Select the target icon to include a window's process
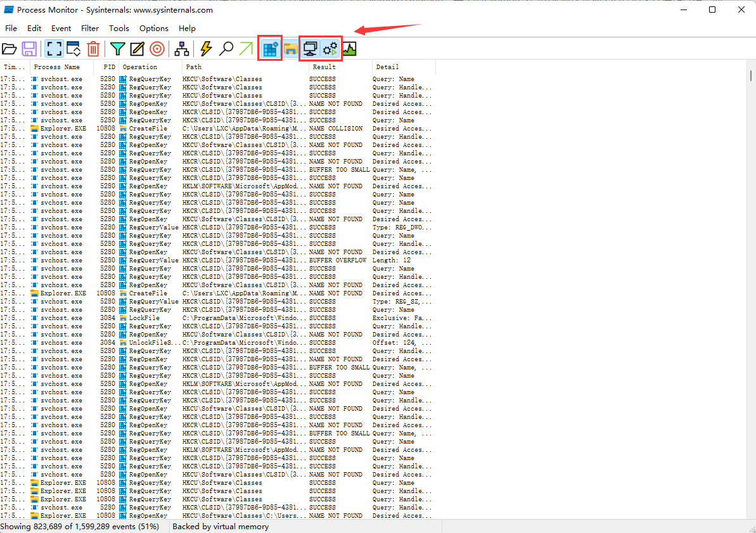 point(157,49)
